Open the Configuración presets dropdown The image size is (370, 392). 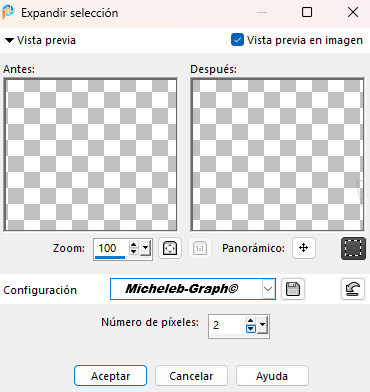(268, 289)
